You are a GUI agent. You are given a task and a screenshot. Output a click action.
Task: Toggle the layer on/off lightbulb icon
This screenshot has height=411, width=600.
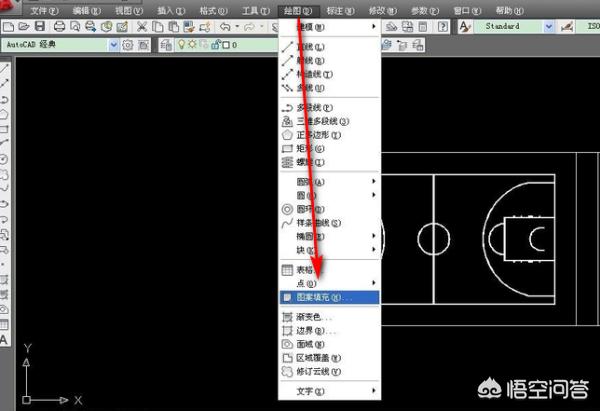click(181, 45)
